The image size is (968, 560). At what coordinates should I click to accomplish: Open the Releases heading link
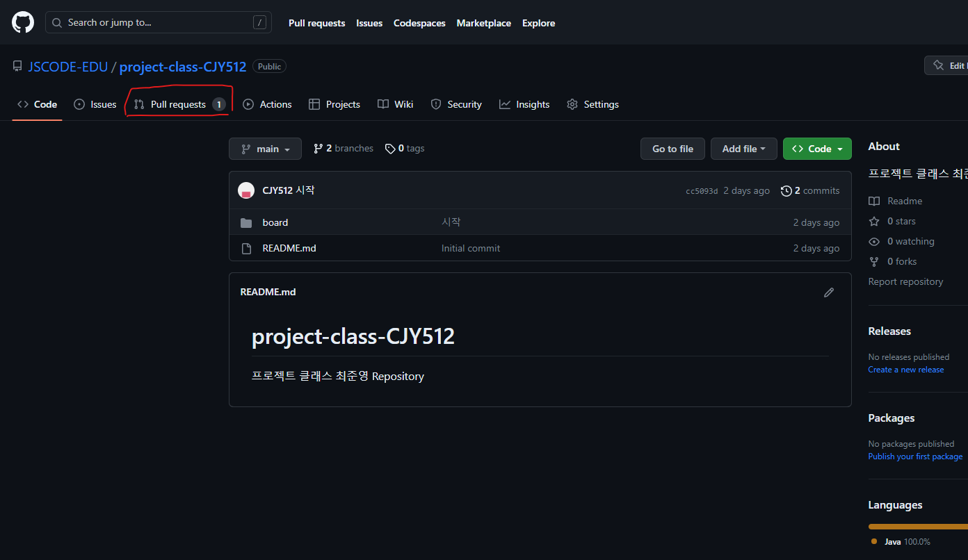889,331
